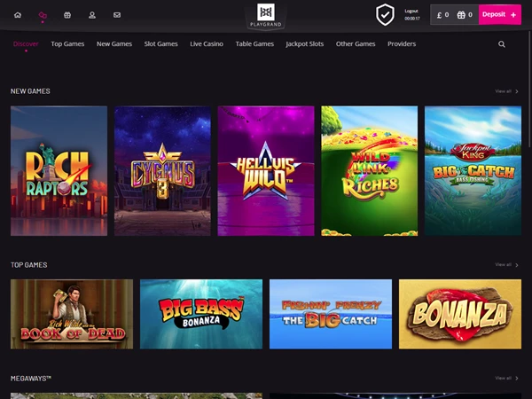Launch the Big Bass Bonanza game
The height and width of the screenshot is (399, 532).
[x=201, y=314]
